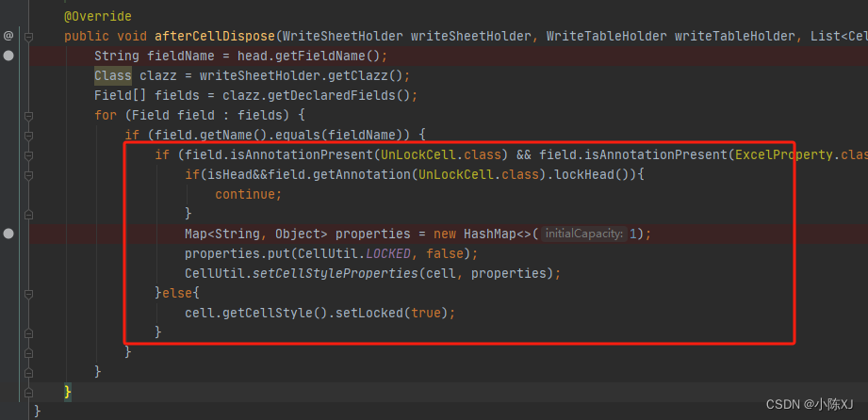Click the LOCKED constant in properties.put

pos(388,254)
